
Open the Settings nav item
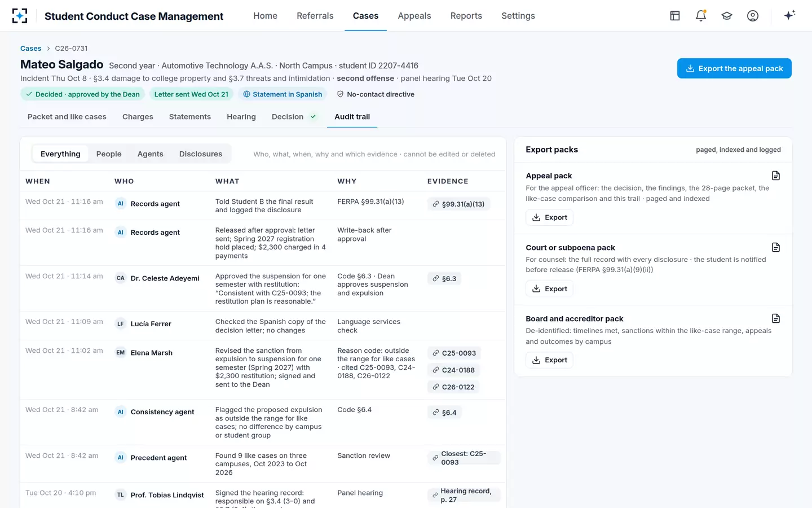(x=518, y=16)
